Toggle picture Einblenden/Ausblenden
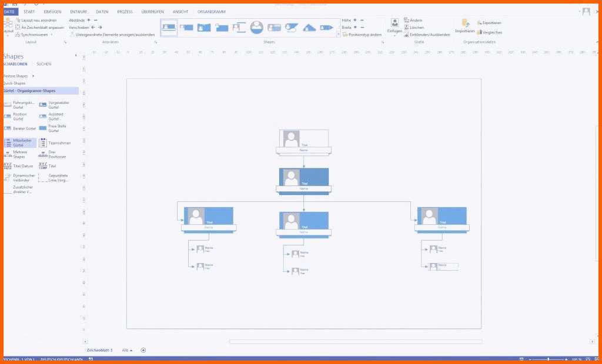The width and height of the screenshot is (602, 364). [427, 35]
